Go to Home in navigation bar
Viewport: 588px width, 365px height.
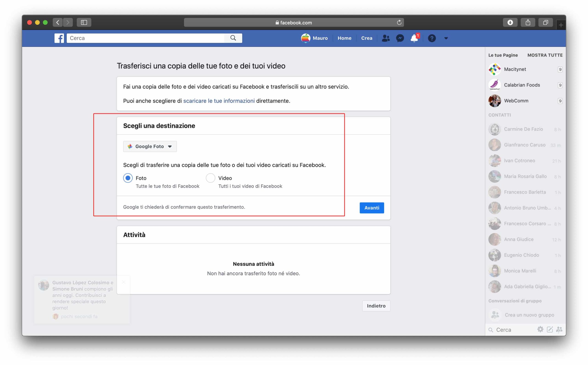click(344, 38)
